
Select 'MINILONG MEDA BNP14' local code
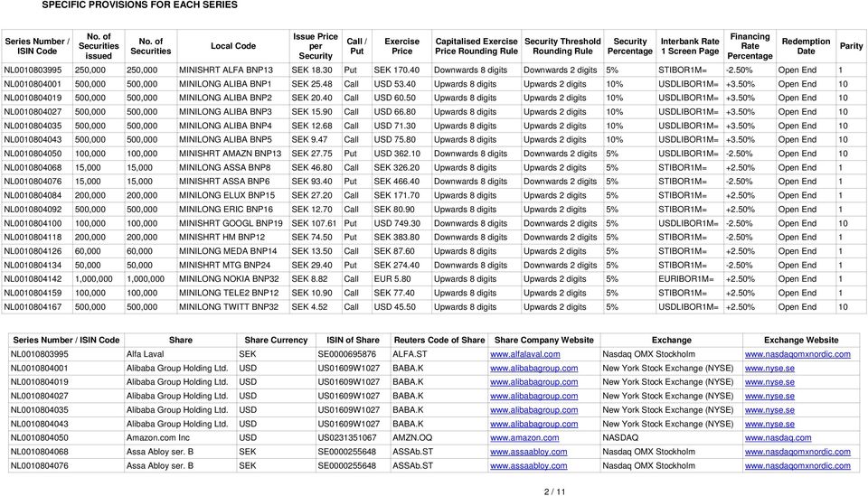(228, 251)
